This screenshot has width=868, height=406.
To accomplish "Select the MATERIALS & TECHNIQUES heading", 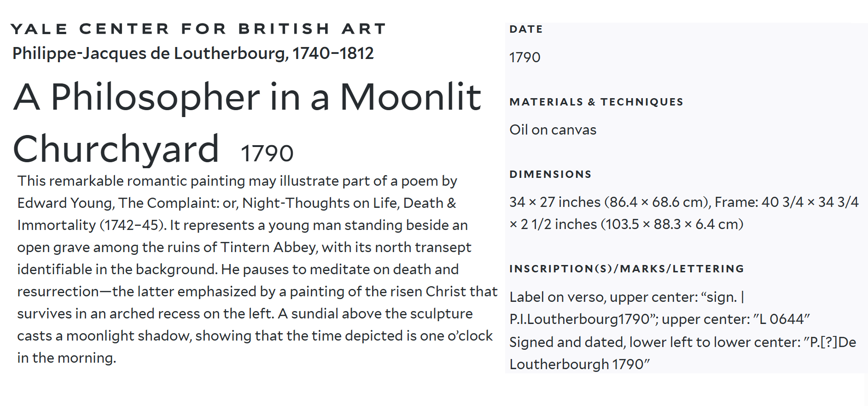I will pyautogui.click(x=596, y=102).
